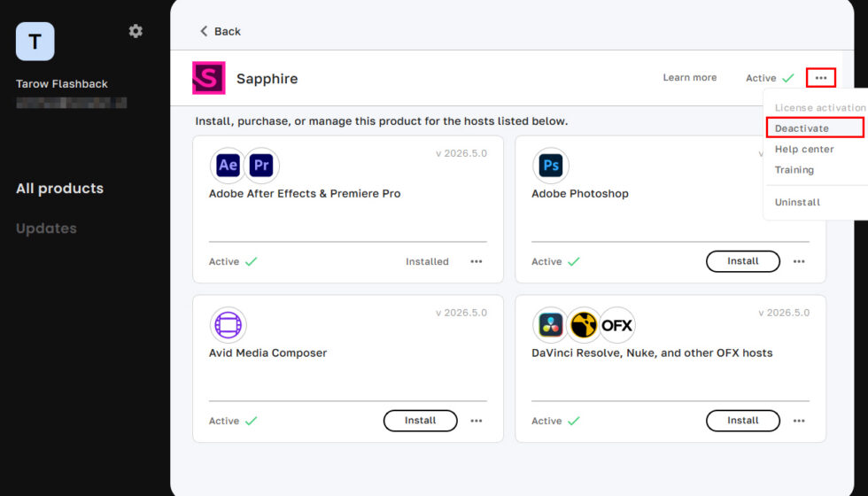Click the Photoshop card's Active checkmark
Image resolution: width=868 pixels, height=496 pixels.
coord(574,261)
